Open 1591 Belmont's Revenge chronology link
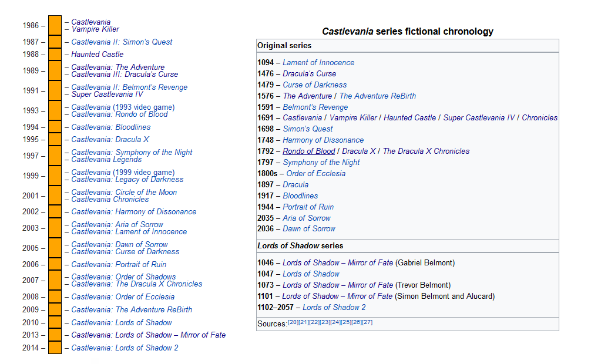The width and height of the screenshot is (591, 364). point(315,107)
